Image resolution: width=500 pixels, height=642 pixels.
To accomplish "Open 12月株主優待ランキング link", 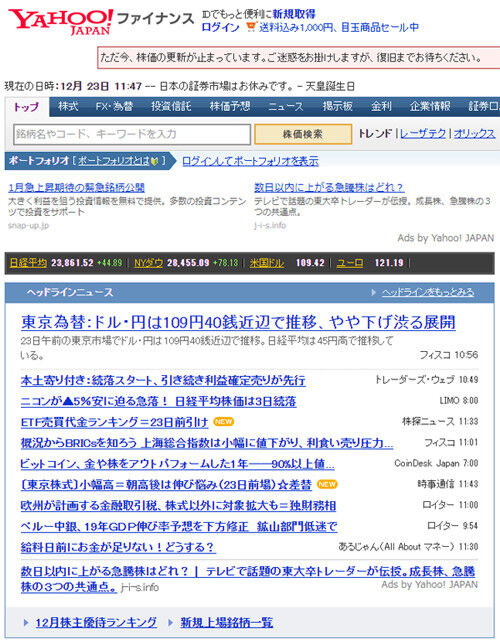I will point(96,623).
